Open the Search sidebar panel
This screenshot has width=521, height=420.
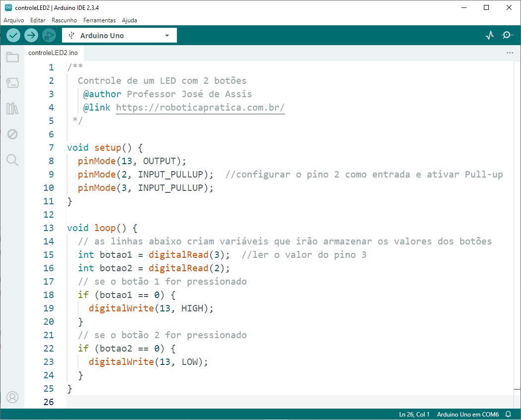pos(12,160)
